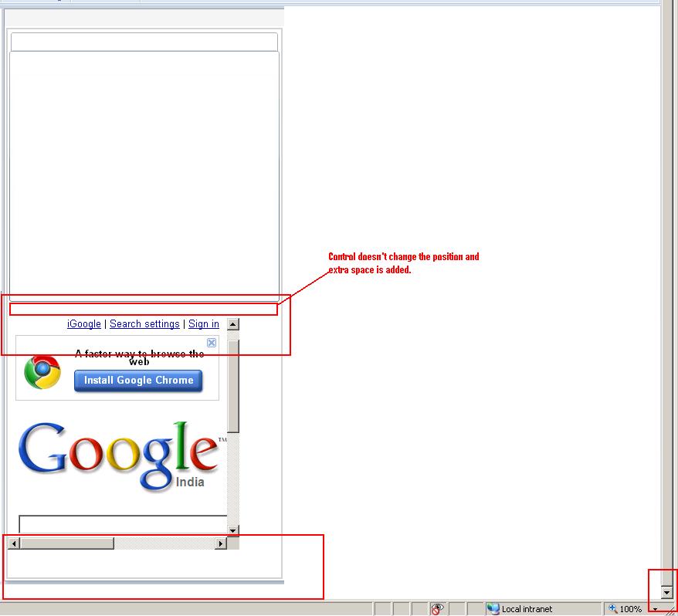Click the inner vertical scrollbar thumb
This screenshot has height=616, width=678.
233,386
